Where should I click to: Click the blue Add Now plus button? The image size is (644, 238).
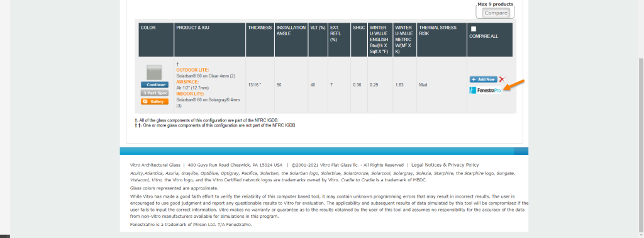[484, 79]
